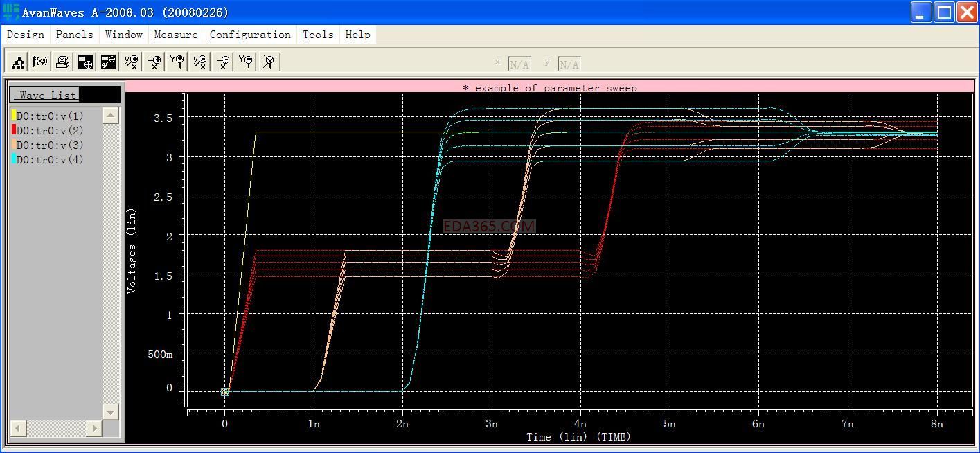
Task: Click the crossed-out magnifier zoom reset icon
Action: point(269,62)
